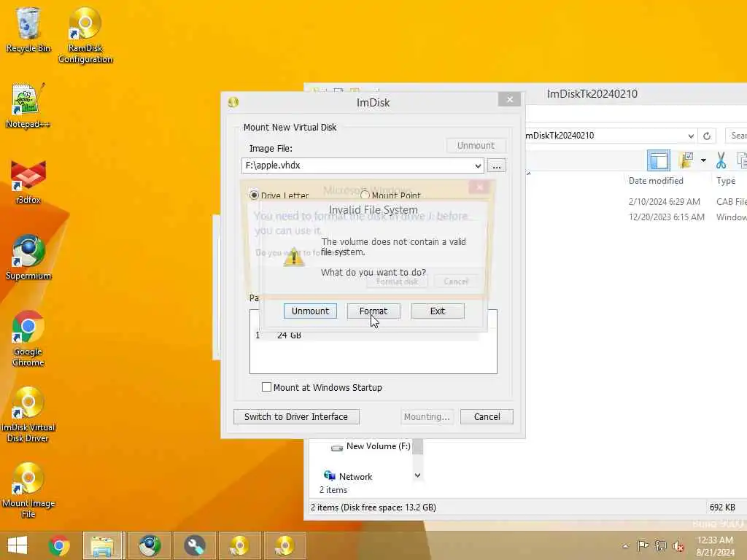Click Cancel in the ImDisk window

point(487,416)
